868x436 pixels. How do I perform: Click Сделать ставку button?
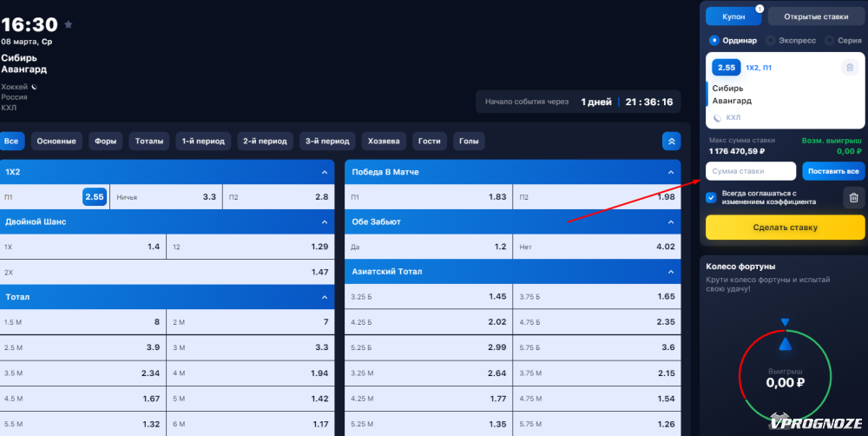click(x=785, y=228)
